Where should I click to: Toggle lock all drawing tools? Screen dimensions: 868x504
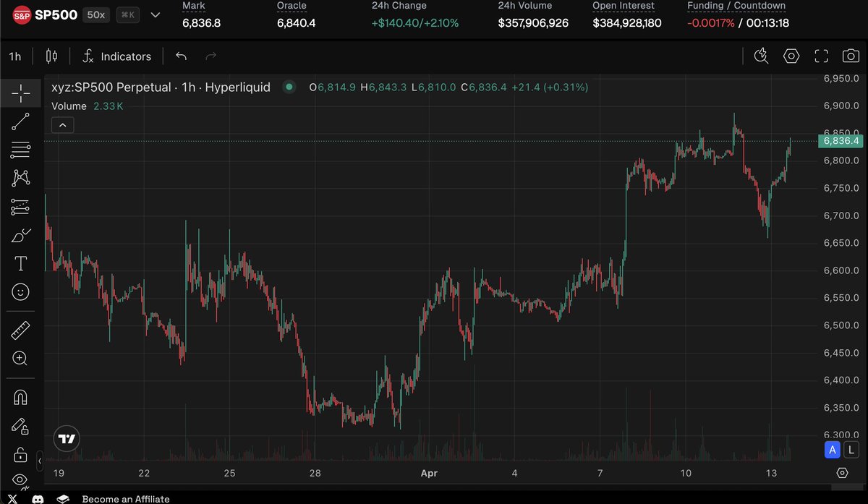tap(20, 456)
